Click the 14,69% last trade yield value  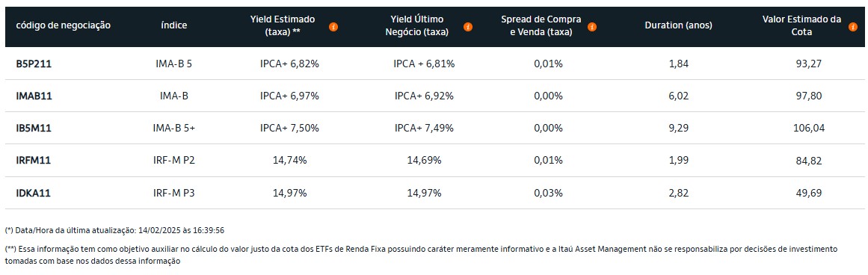[x=424, y=161]
